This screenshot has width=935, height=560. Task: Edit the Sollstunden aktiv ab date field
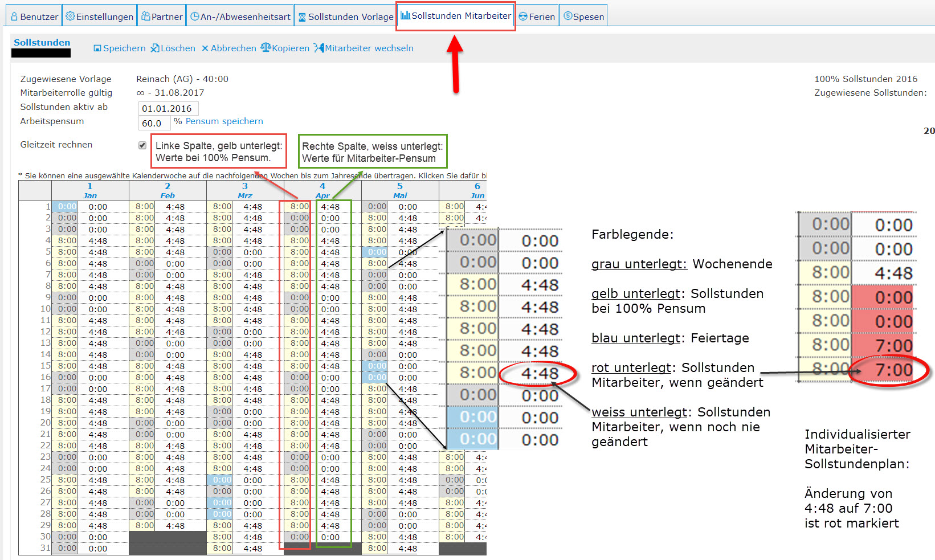(x=169, y=108)
